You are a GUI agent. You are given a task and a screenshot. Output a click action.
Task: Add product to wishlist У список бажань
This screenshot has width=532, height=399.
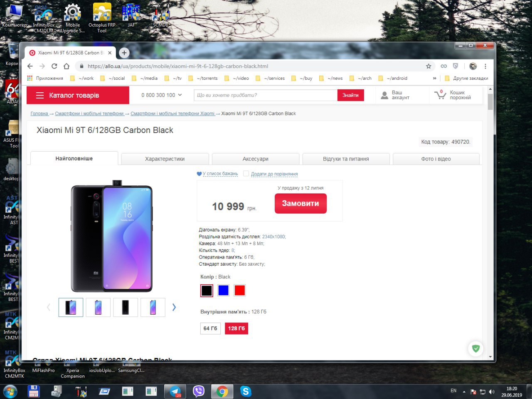click(217, 174)
